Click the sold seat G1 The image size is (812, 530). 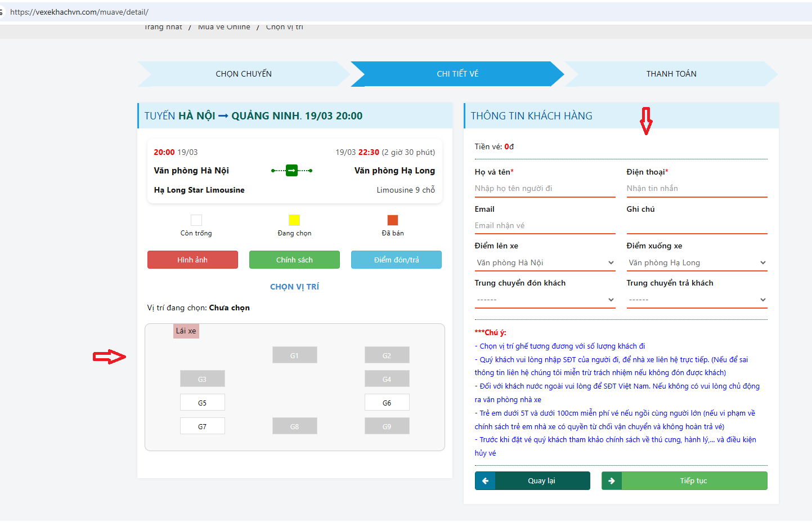click(x=294, y=355)
